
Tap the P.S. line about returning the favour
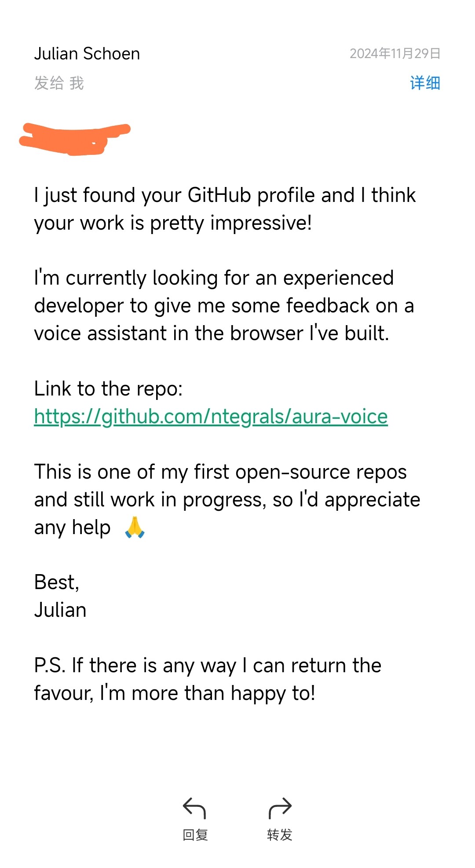[x=208, y=666]
